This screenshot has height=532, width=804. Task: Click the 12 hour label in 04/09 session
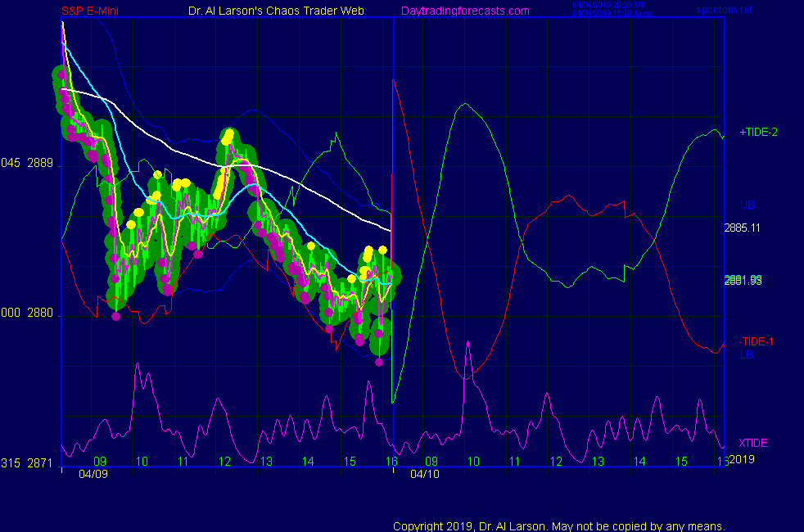224,462
